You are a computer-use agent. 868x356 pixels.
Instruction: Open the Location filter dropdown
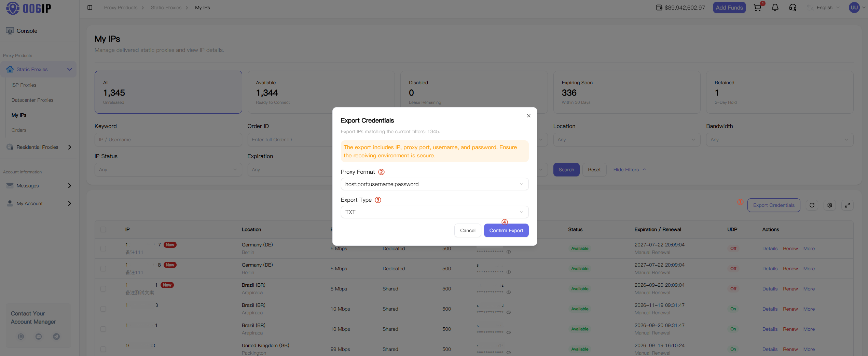tap(627, 140)
